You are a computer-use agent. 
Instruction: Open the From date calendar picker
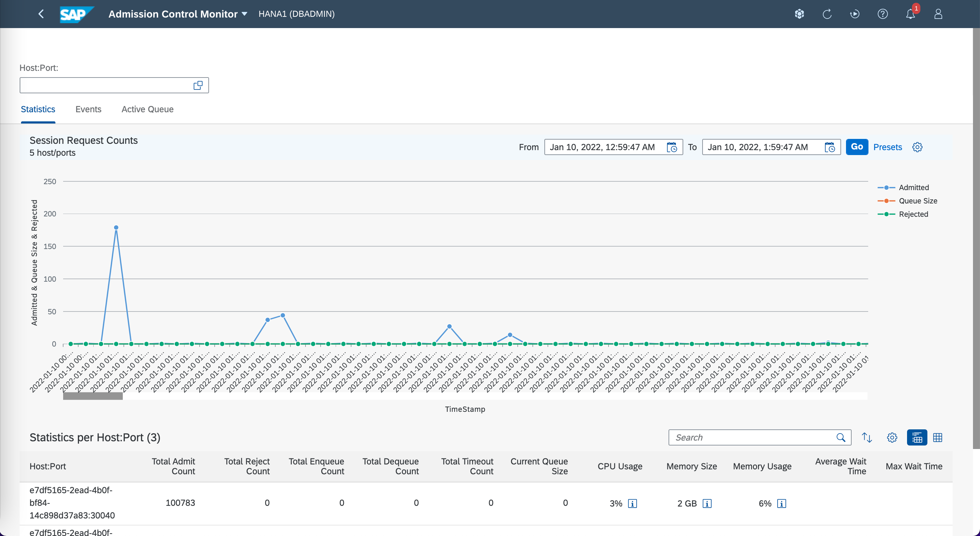pyautogui.click(x=672, y=147)
